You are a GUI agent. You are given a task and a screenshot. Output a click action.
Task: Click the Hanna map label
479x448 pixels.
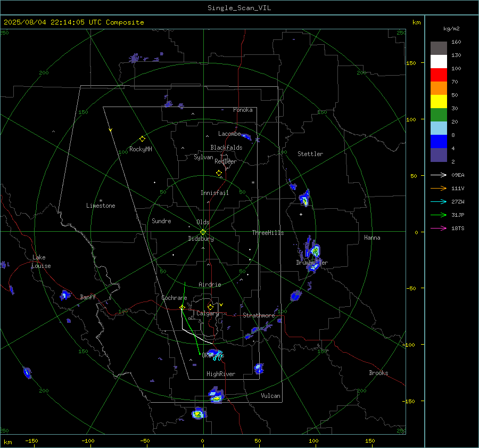click(x=372, y=238)
